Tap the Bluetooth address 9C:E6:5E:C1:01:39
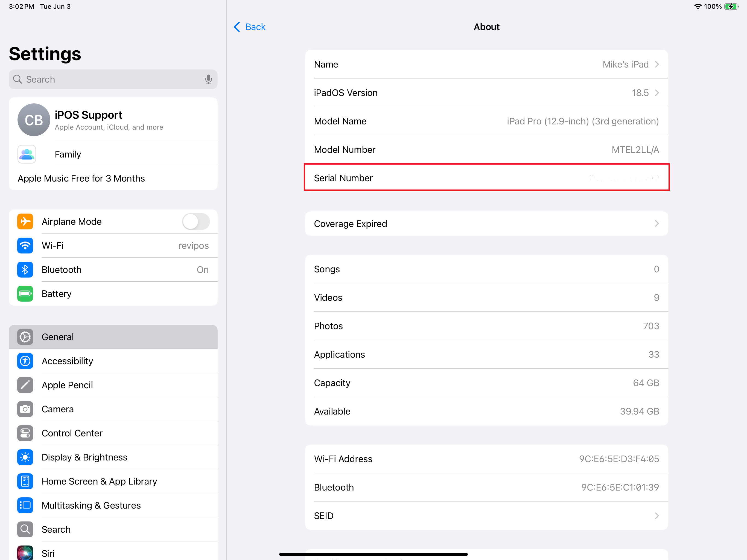Image resolution: width=747 pixels, height=560 pixels. [x=620, y=487]
